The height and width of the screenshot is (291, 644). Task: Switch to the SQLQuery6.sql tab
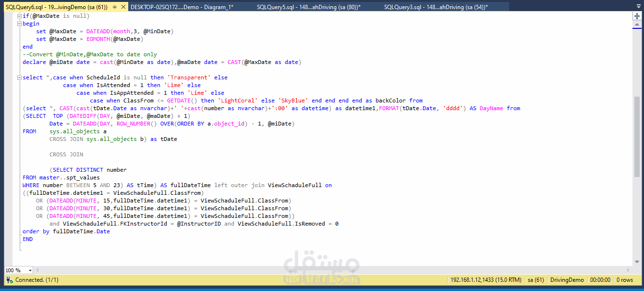coord(57,7)
